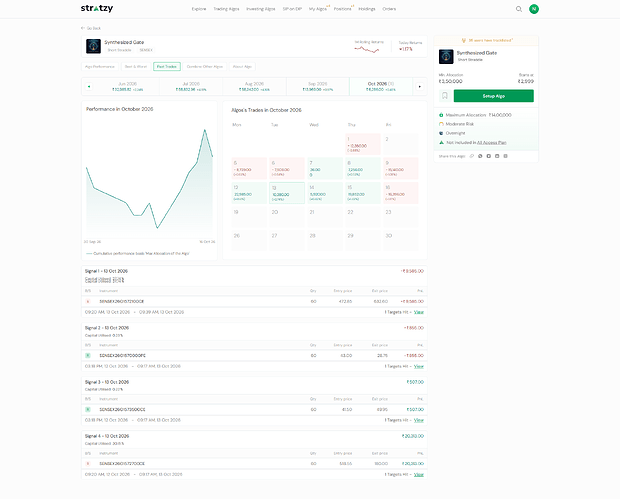620x499 pixels.
Task: Open the All Access Plan link
Action: click(491, 142)
